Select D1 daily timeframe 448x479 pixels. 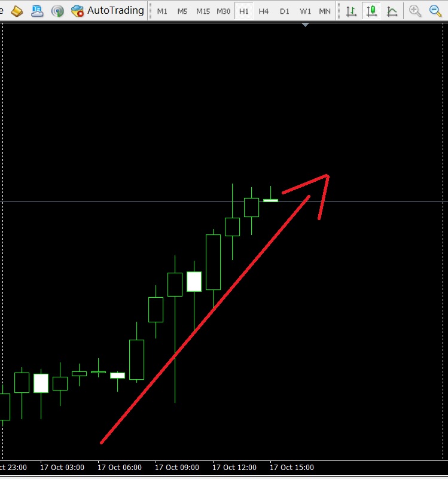tap(284, 11)
